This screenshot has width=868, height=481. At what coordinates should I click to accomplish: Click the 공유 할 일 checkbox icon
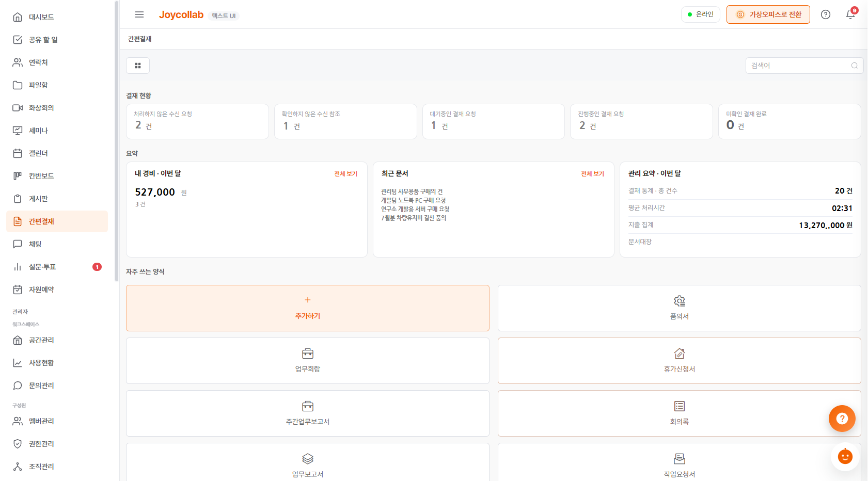click(18, 40)
